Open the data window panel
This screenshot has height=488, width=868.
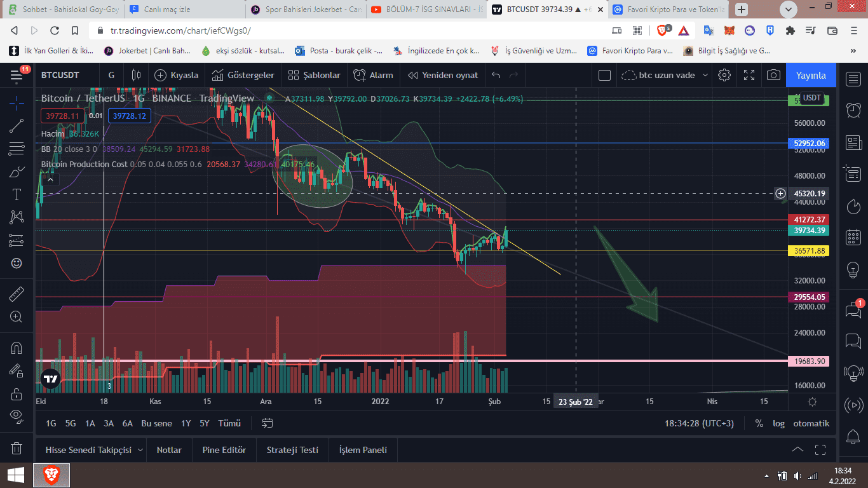853,173
